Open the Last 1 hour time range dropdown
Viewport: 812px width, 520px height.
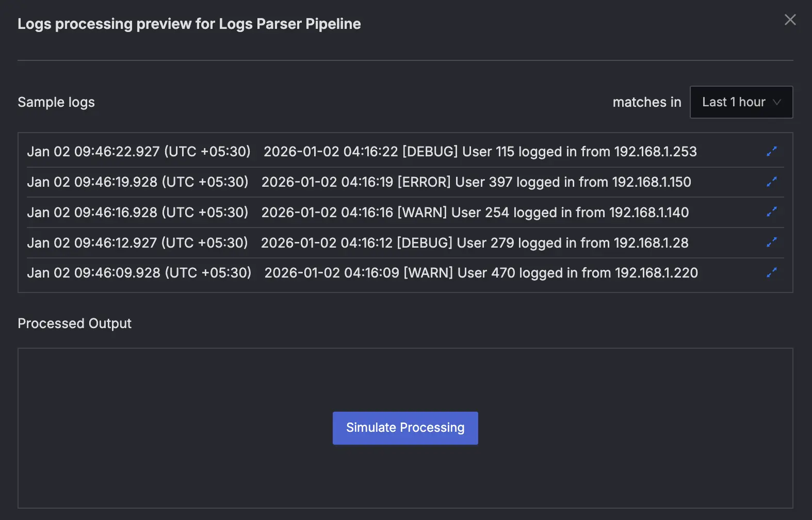pyautogui.click(x=734, y=102)
